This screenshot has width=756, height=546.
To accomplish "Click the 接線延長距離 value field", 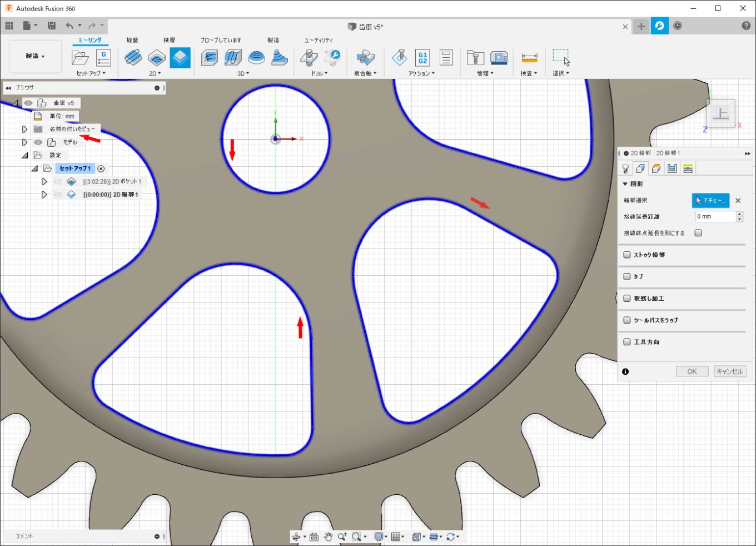I will (715, 217).
